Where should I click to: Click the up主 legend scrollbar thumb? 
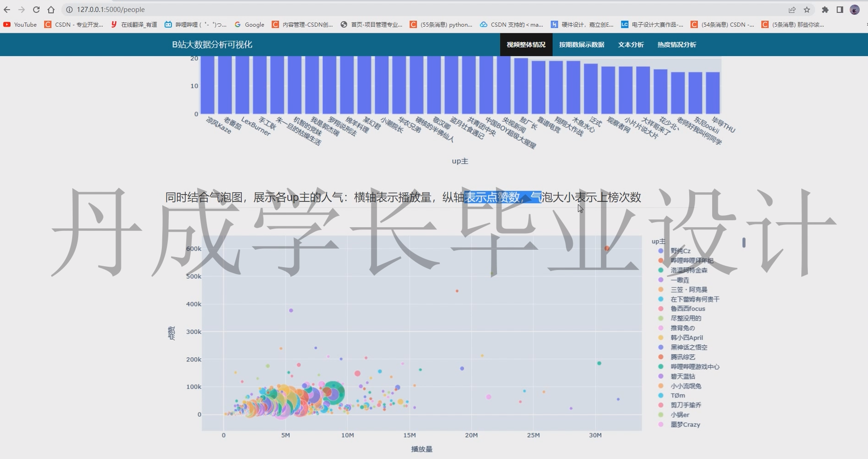click(x=744, y=242)
